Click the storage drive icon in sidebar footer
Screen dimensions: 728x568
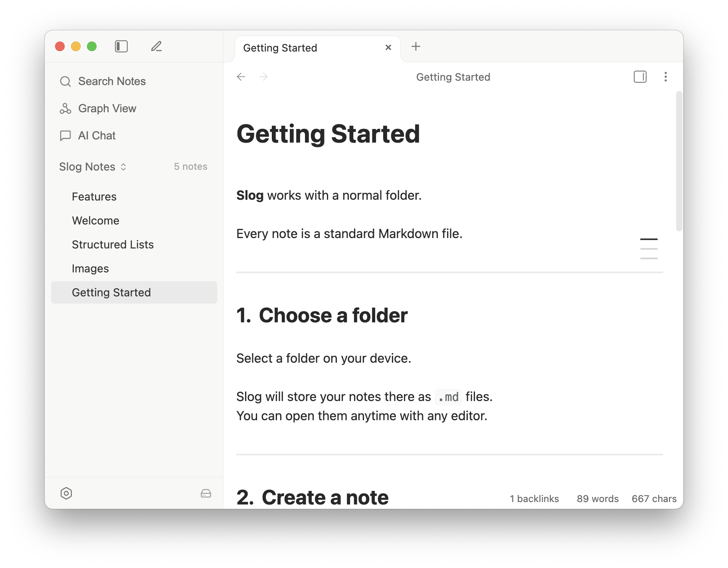point(206,494)
